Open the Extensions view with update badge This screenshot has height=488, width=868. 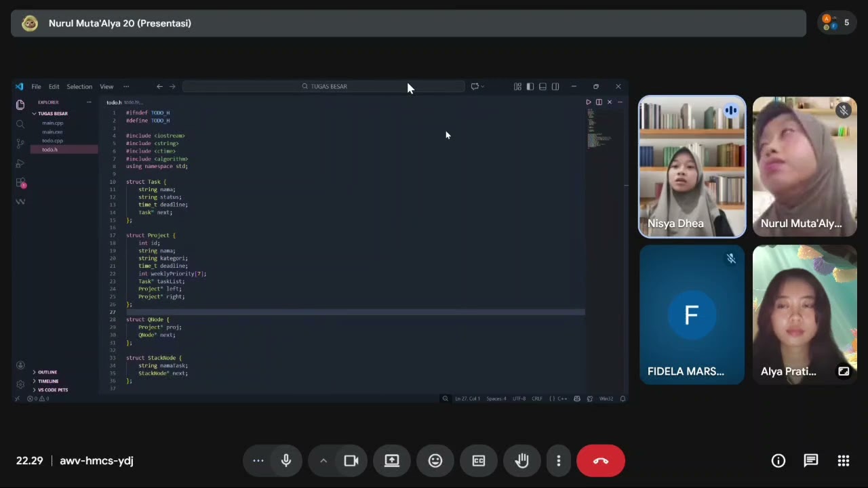[20, 183]
